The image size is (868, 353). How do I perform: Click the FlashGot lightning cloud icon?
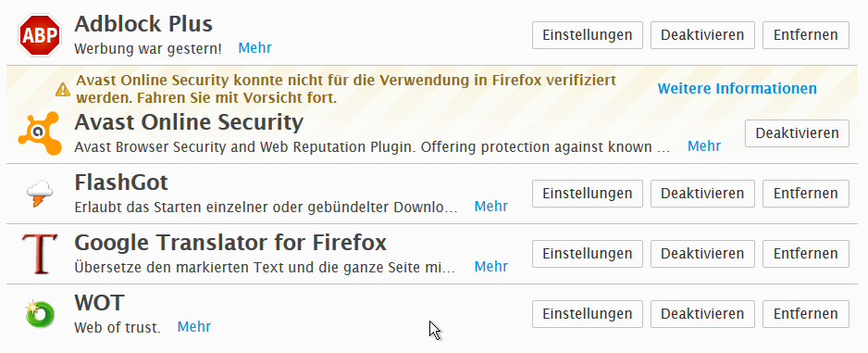39,194
